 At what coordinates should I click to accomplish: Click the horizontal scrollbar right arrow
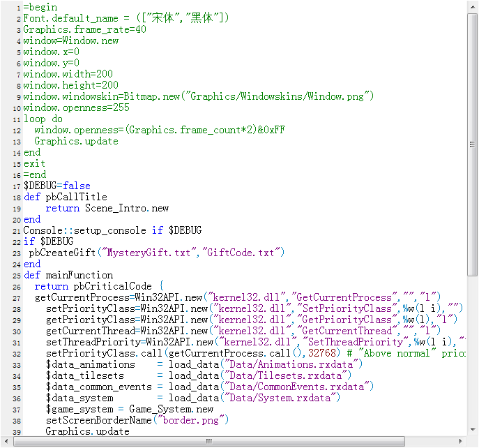(x=461, y=441)
